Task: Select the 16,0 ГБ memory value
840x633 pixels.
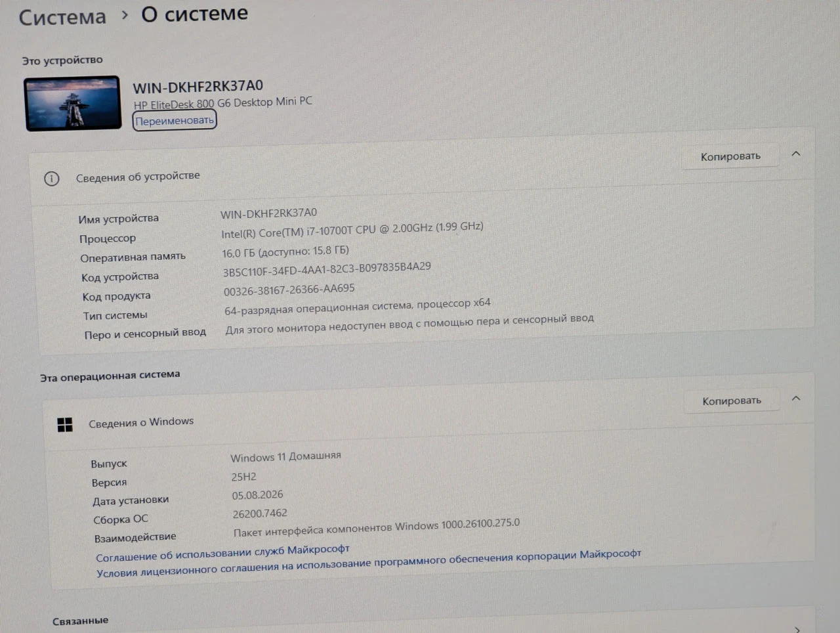Action: [x=285, y=251]
